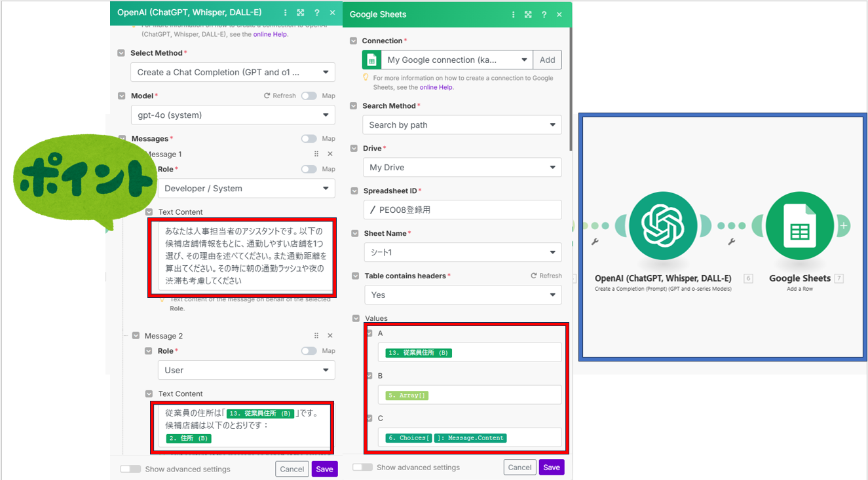868x480 pixels.
Task: Click the Spreadsheet ID field with PEO08登録用
Action: tap(462, 210)
